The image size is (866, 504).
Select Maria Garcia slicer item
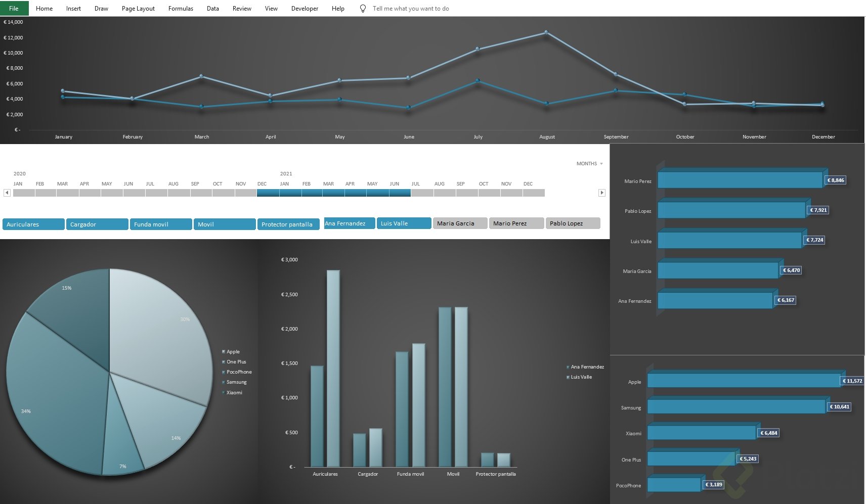(460, 223)
